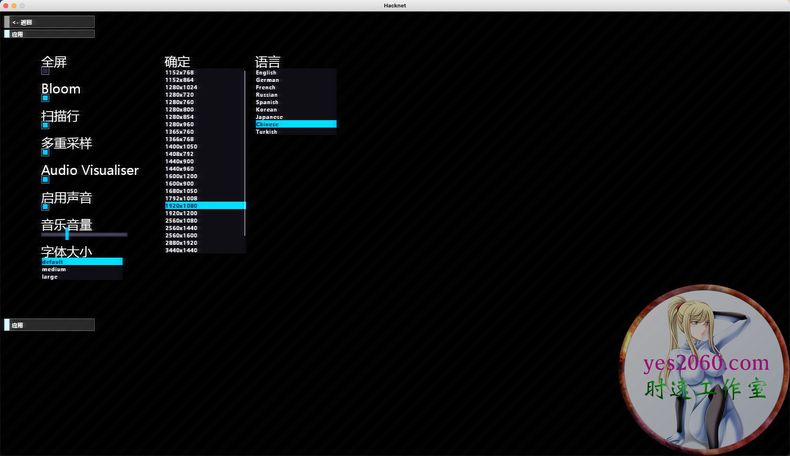
Task: Click the 应用 apply button under 返回
Action: 50,33
